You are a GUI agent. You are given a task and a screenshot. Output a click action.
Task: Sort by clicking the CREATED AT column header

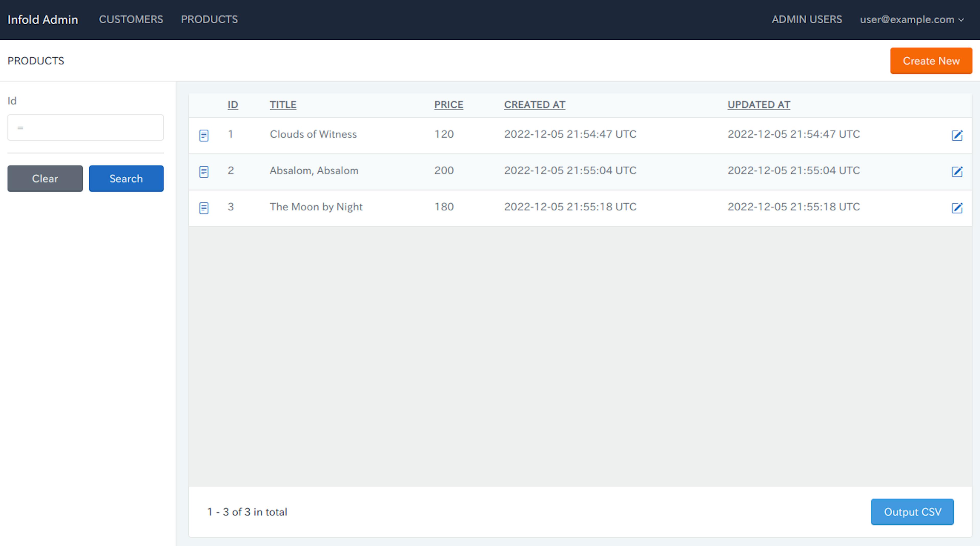point(535,104)
